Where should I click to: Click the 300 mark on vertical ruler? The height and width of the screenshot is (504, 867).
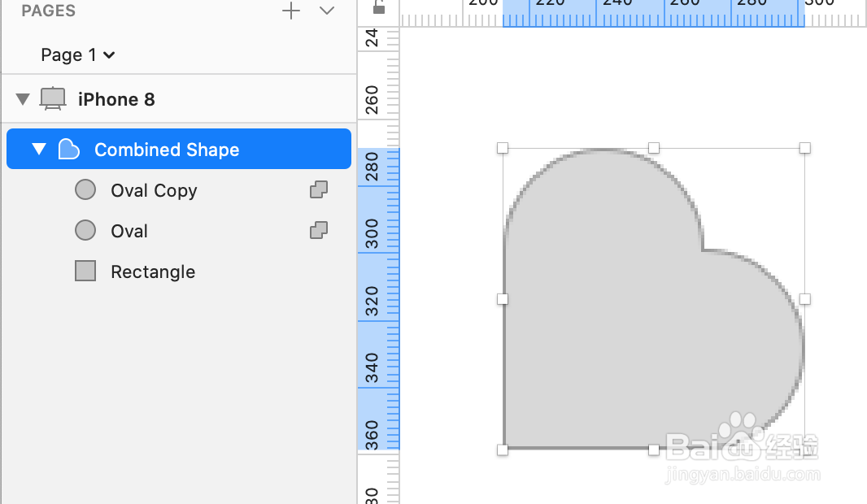pyautogui.click(x=372, y=234)
